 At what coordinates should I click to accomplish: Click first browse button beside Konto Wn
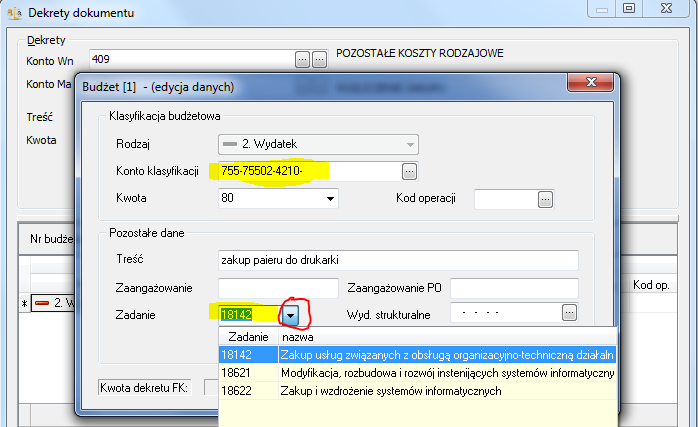click(302, 59)
